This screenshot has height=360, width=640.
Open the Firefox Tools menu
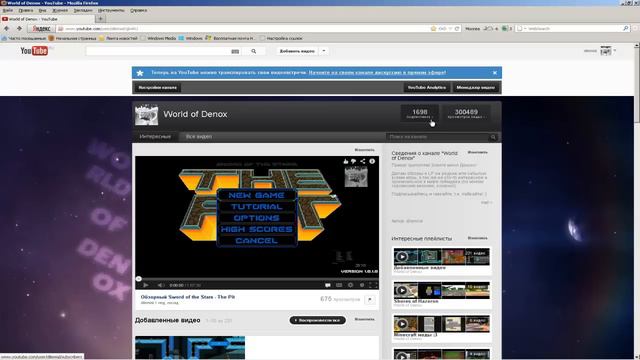coord(111,10)
